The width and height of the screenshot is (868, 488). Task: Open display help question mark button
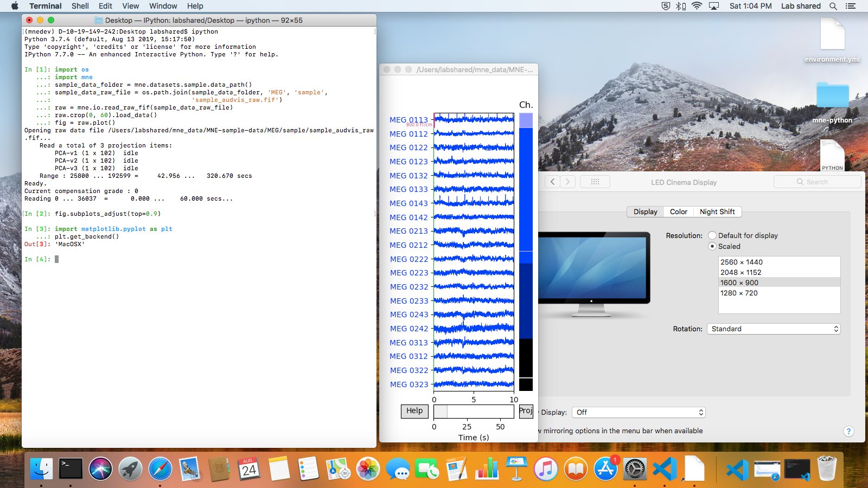[x=848, y=432]
